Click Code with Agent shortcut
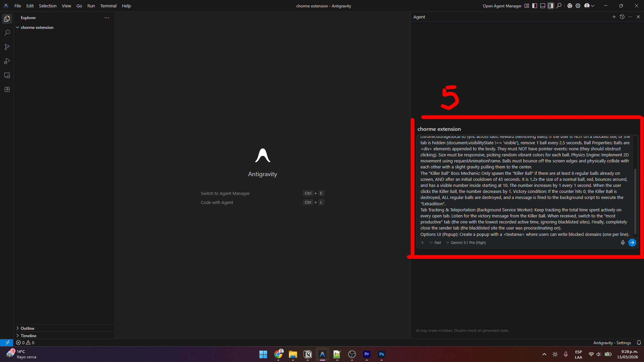Viewport: 644px width, 362px height. pos(217,203)
